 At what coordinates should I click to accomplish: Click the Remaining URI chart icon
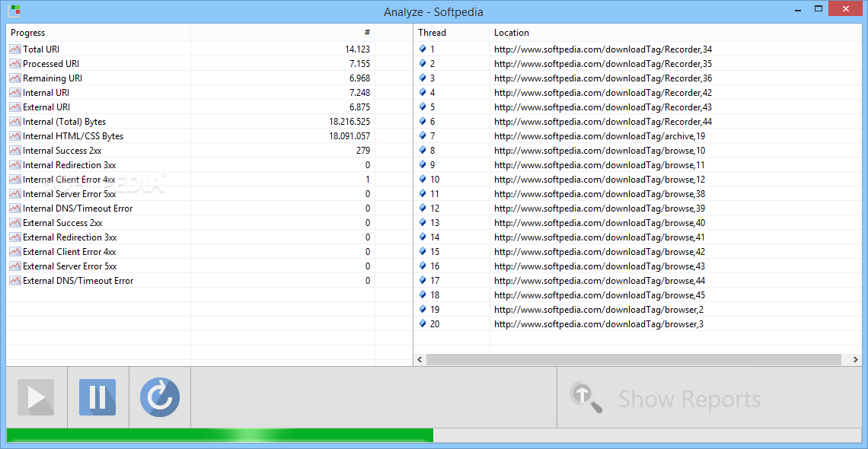[x=15, y=78]
